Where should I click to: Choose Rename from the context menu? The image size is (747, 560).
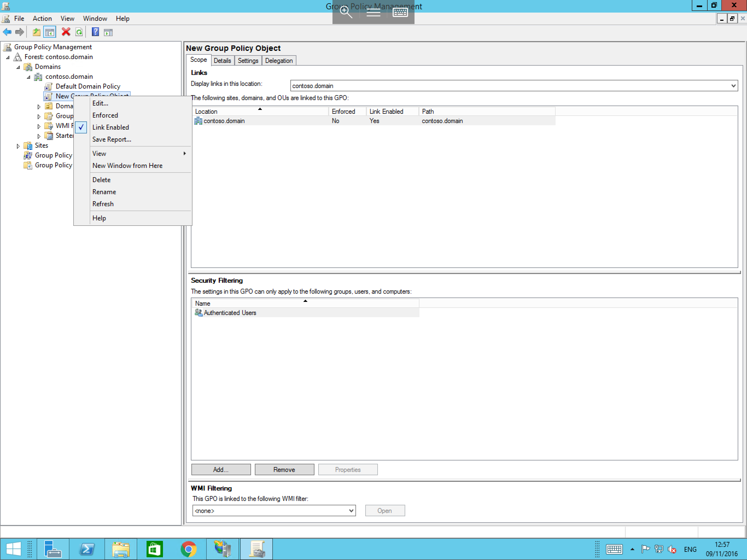click(133, 191)
